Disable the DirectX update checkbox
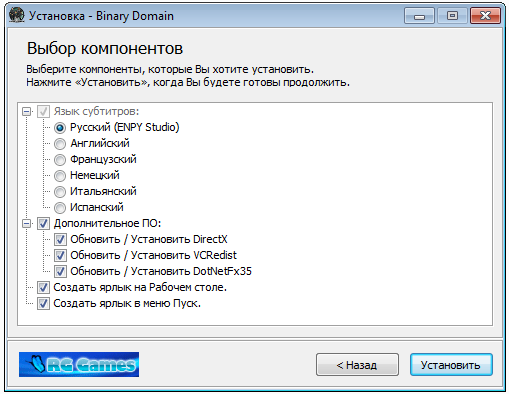Screen dimensions: 509x394 [x=60, y=239]
